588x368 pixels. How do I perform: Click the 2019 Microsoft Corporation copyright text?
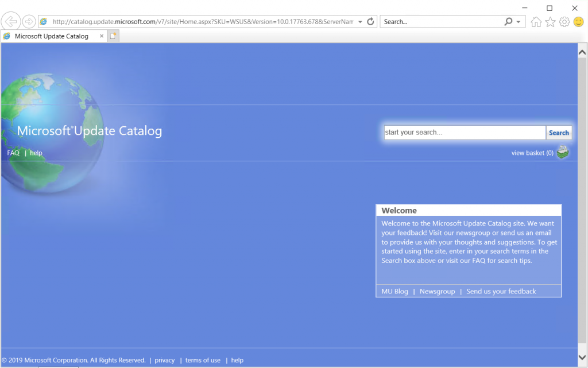pyautogui.click(x=73, y=360)
